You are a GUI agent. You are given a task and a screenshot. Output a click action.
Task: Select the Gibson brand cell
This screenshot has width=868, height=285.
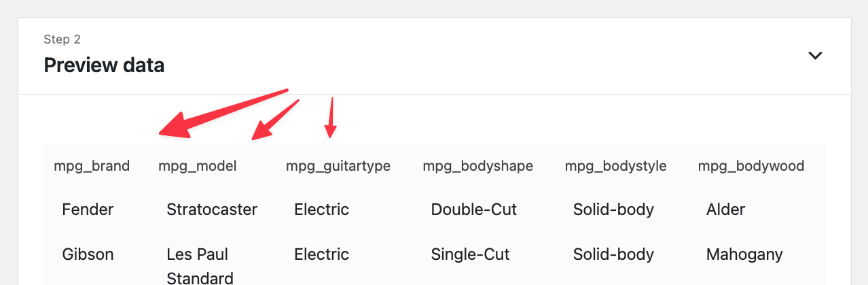point(88,254)
